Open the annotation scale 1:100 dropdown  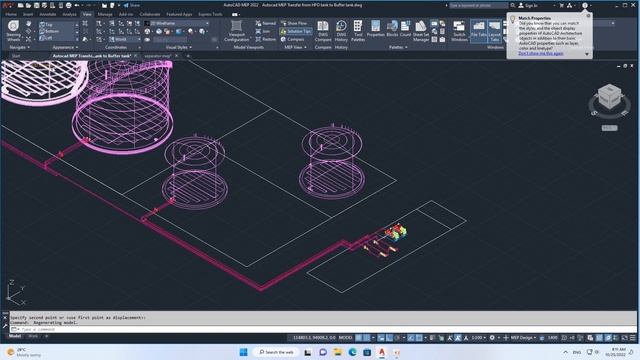pyautogui.click(x=478, y=338)
